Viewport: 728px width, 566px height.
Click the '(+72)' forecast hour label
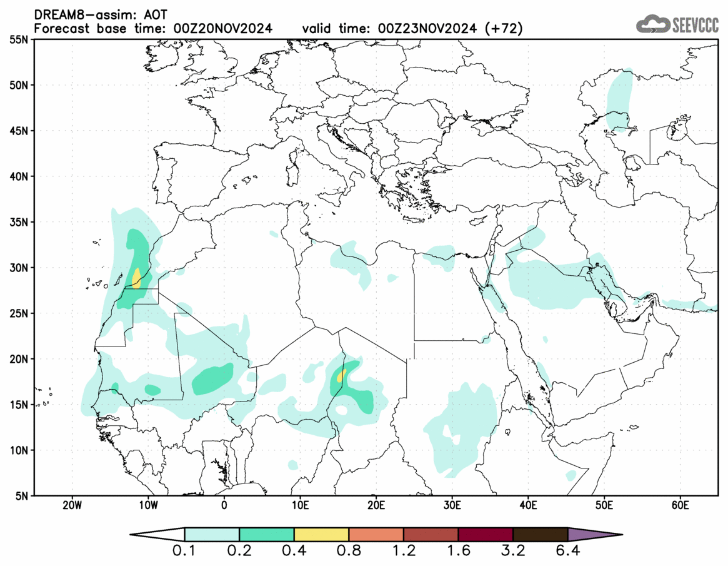pos(503,28)
